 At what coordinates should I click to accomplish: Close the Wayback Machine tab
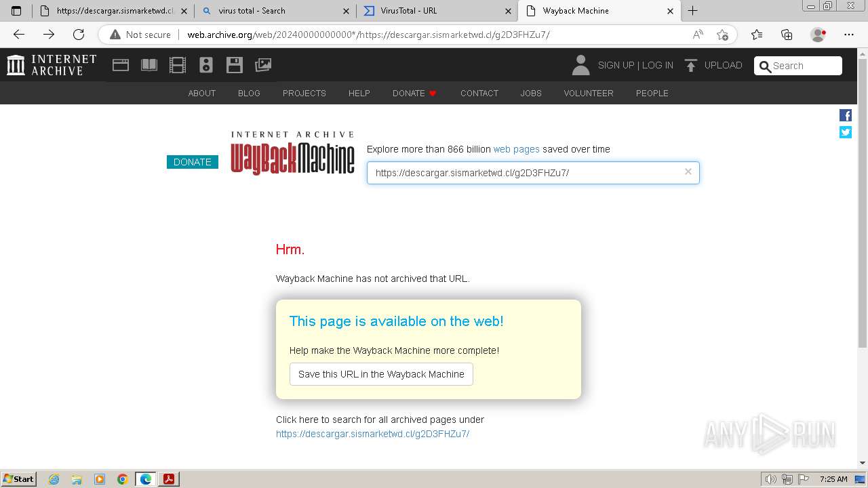[670, 11]
